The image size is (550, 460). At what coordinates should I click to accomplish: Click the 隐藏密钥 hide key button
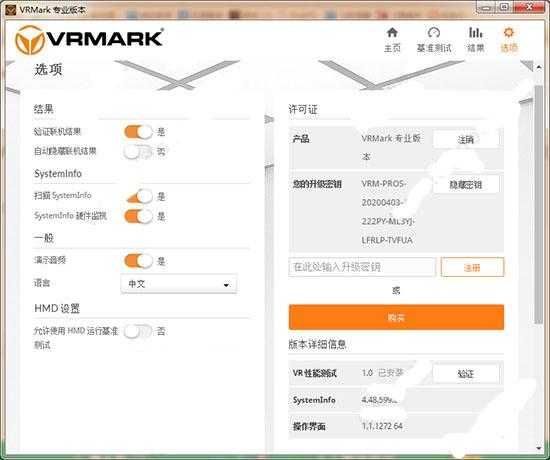click(x=465, y=184)
